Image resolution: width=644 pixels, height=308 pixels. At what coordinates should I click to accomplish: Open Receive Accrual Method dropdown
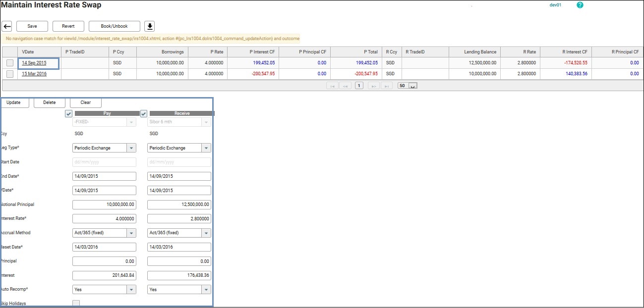(x=206, y=233)
